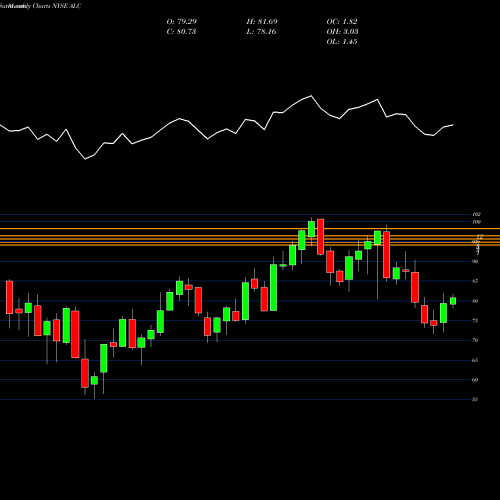Click the 70 price axis label
Viewport: 500px width, 500px height.
point(475,340)
